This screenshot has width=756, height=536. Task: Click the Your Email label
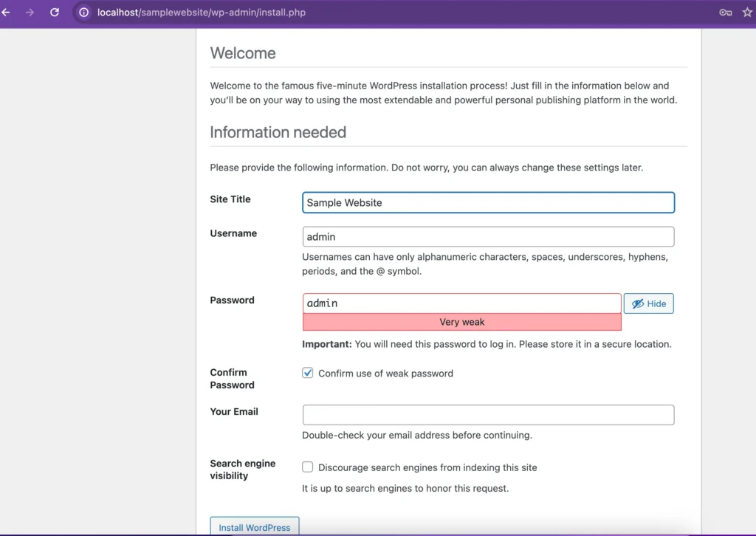pyautogui.click(x=234, y=412)
